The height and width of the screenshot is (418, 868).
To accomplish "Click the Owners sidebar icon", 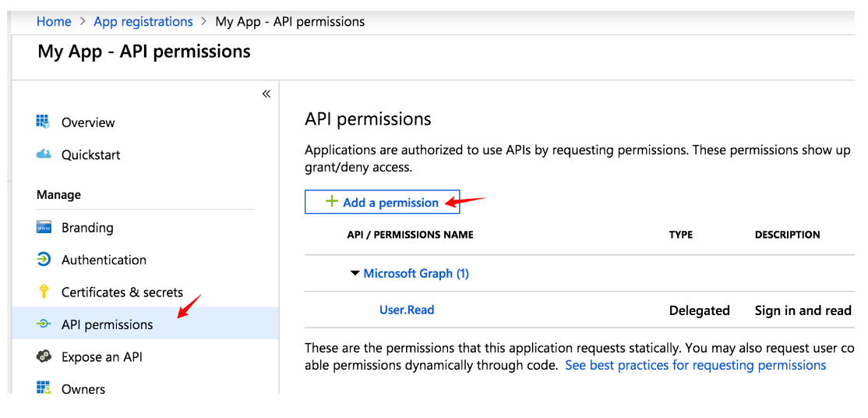I will pos(44,388).
